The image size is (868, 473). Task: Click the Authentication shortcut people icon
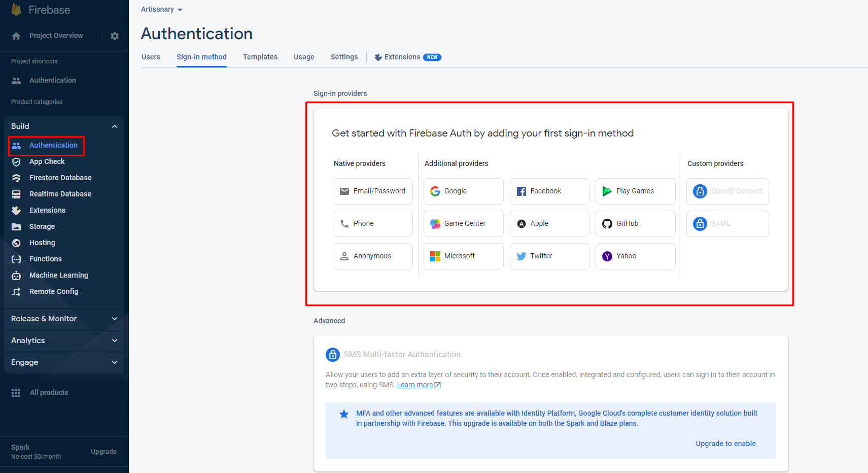pos(16,80)
